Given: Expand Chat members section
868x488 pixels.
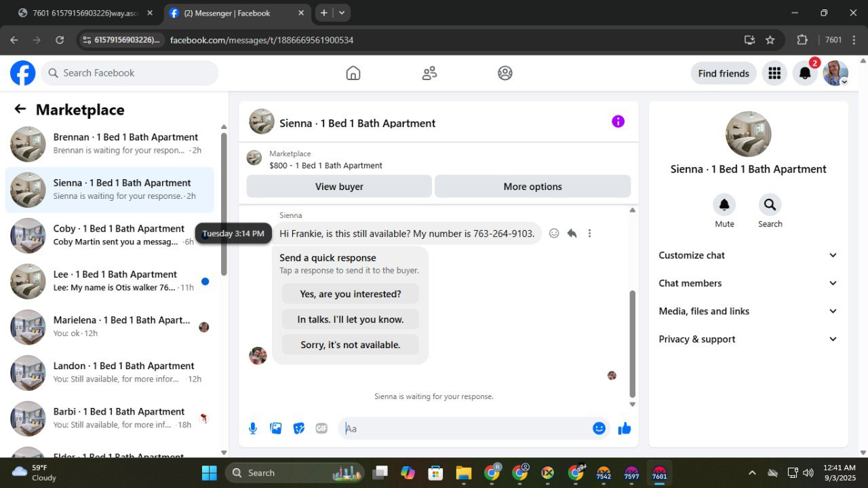Looking at the screenshot, I should (749, 283).
